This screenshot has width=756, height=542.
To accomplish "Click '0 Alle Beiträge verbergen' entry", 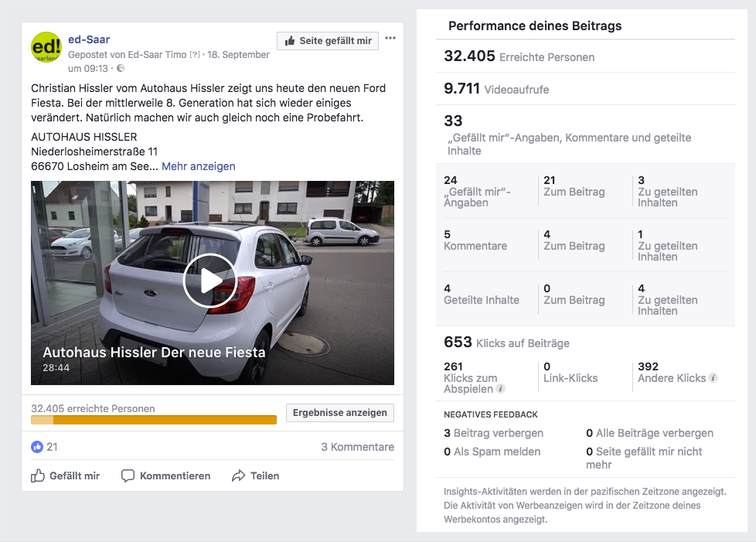I will 649,433.
